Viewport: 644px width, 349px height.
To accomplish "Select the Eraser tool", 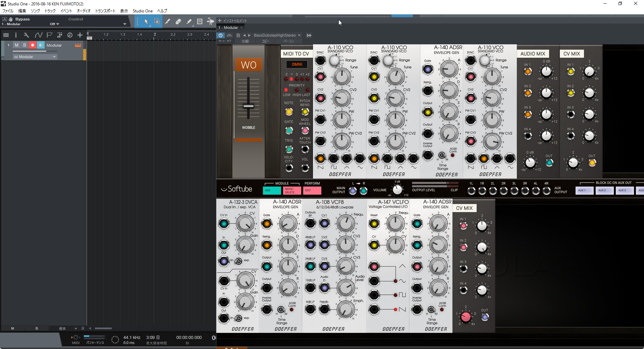I will coord(178,21).
